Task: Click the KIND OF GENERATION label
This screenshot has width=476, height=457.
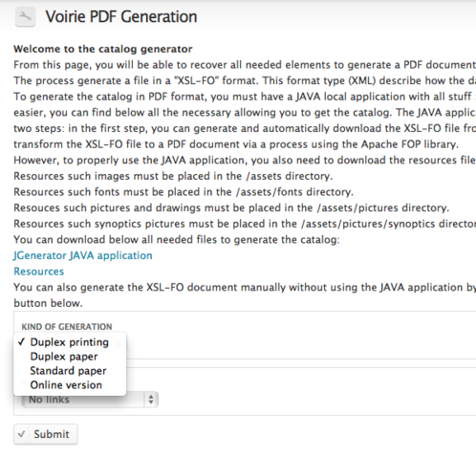Action: pyautogui.click(x=67, y=327)
